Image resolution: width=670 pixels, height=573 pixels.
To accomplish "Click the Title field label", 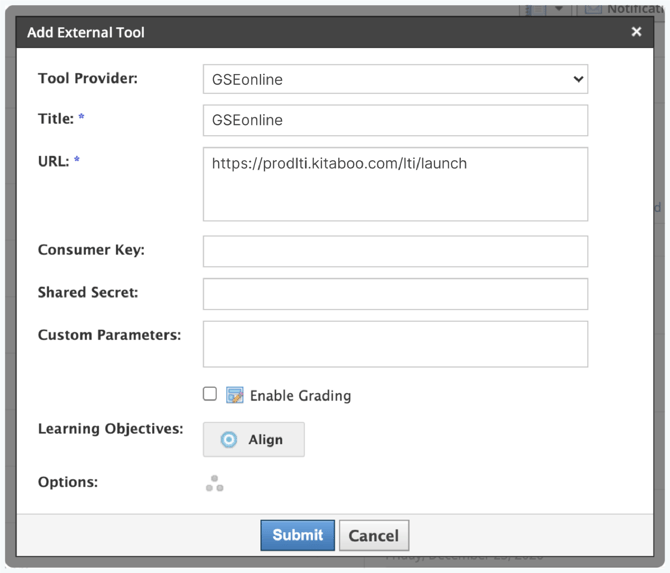I will click(x=56, y=119).
